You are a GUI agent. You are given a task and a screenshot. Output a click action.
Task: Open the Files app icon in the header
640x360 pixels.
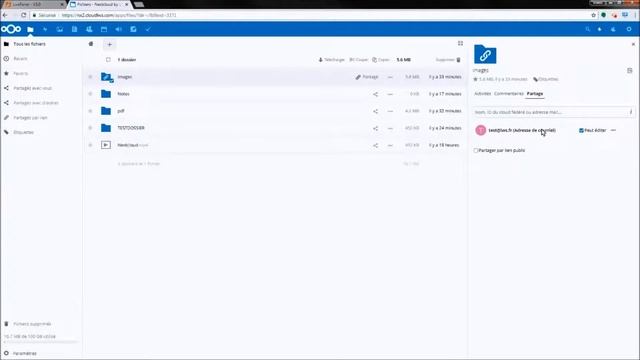[x=30, y=29]
